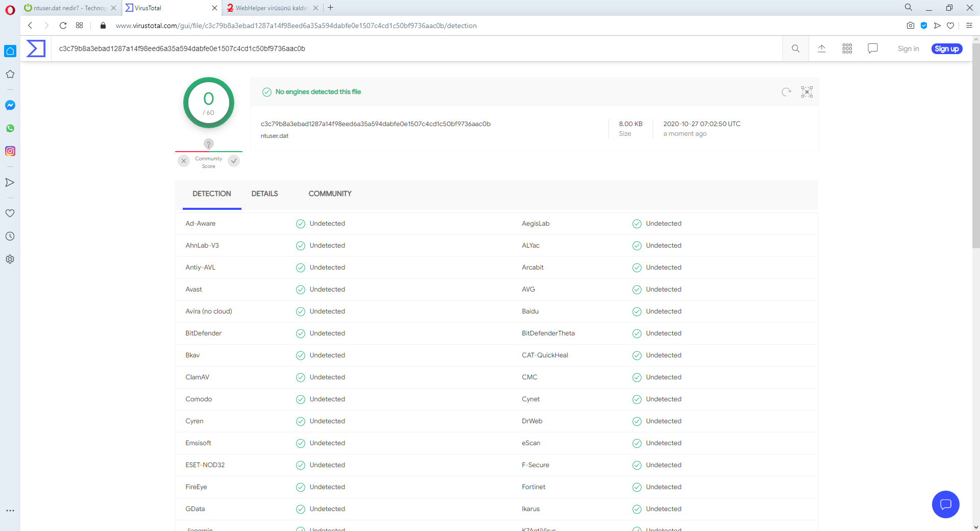This screenshot has height=531, width=980.
Task: Open the Opera menu logo
Action: pos(10,10)
